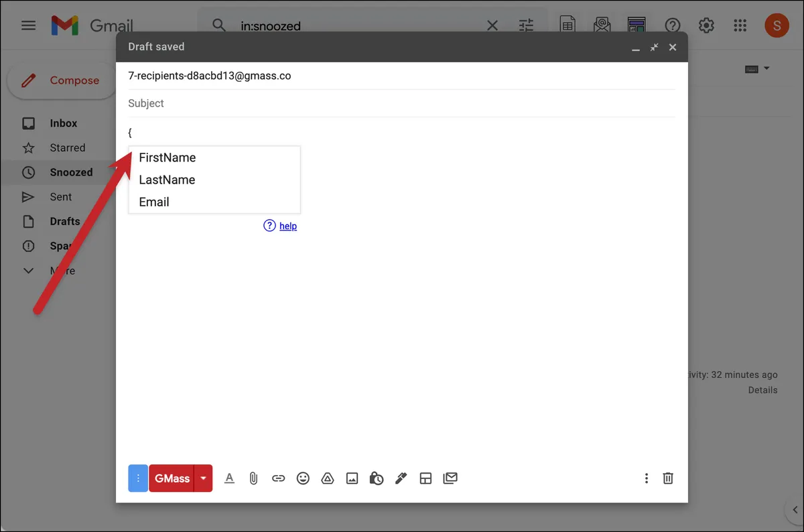The image size is (804, 532).
Task: Open the Google apps grid
Action: point(740,25)
